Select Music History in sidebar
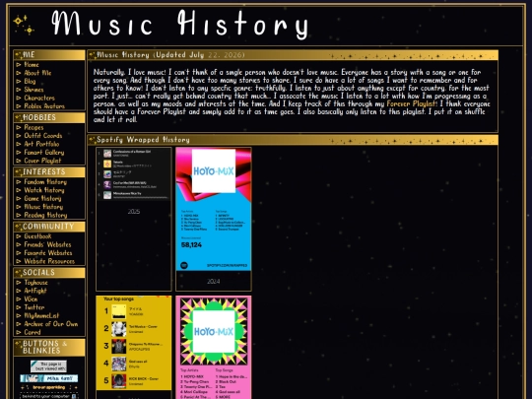Viewport: 532px width, 399px height. (x=43, y=207)
